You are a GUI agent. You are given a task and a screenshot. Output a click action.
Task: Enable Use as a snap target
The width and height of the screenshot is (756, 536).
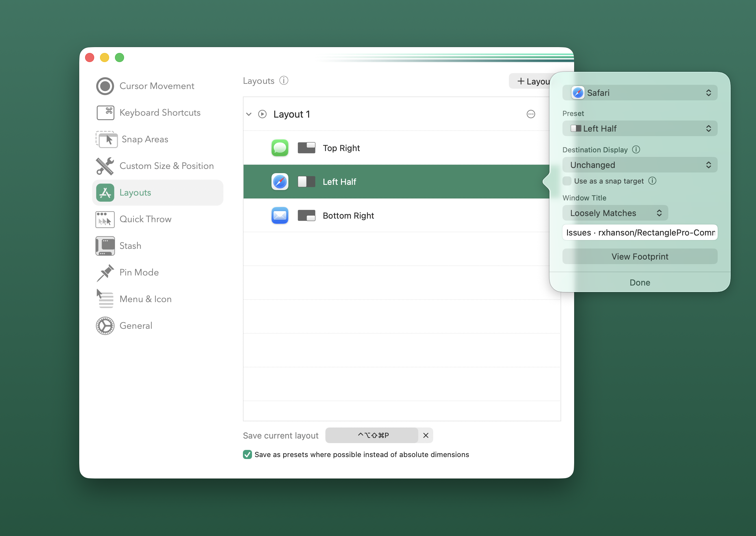tap(567, 181)
